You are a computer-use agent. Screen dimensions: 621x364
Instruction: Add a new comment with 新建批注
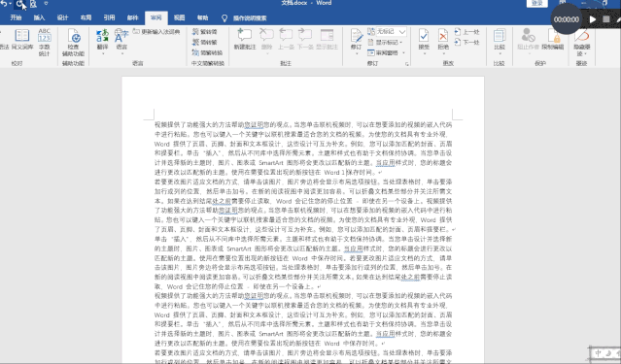(x=244, y=39)
